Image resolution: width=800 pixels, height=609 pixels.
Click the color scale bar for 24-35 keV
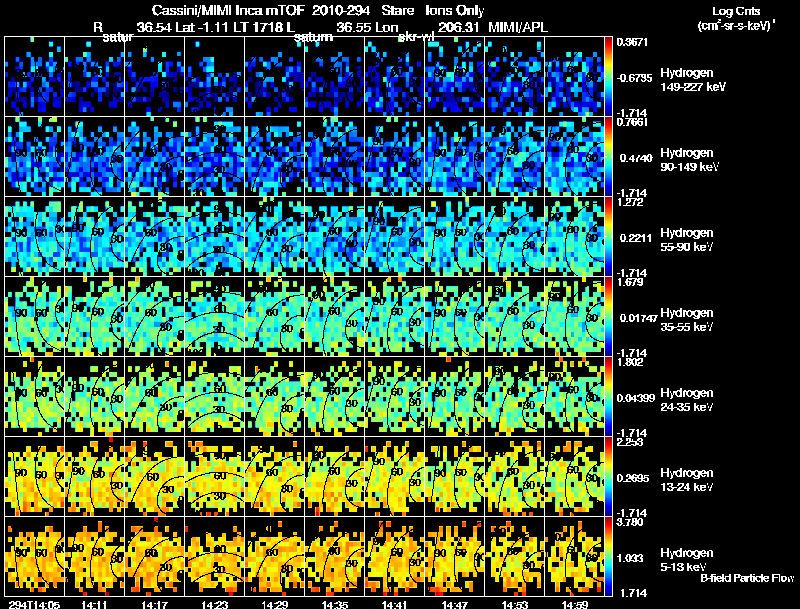[608, 397]
